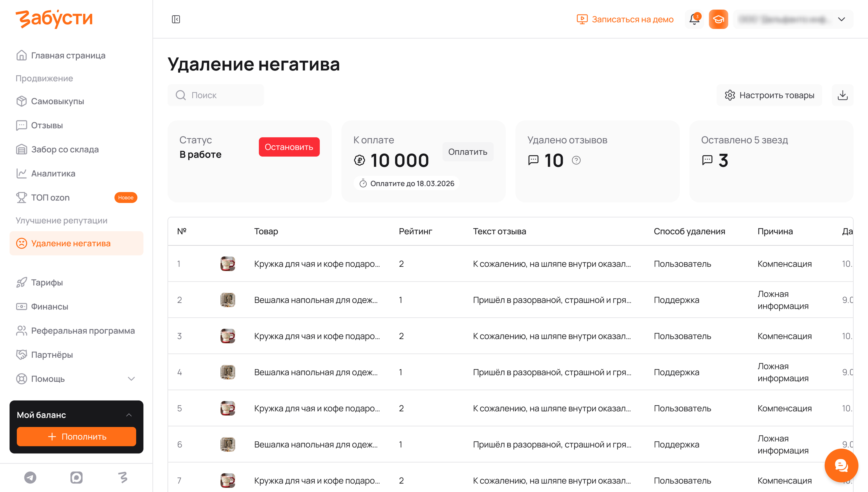
Task: Open the chat support bubble
Action: [841, 466]
